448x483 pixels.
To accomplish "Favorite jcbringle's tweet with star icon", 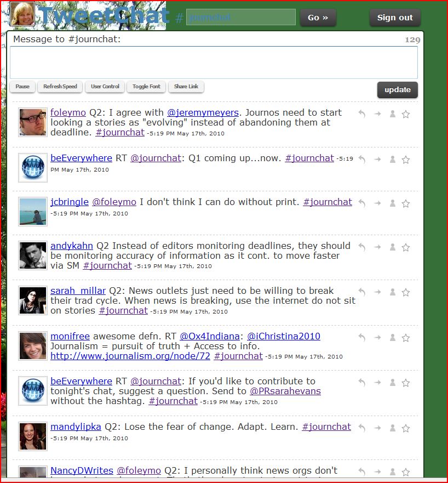I will point(406,203).
